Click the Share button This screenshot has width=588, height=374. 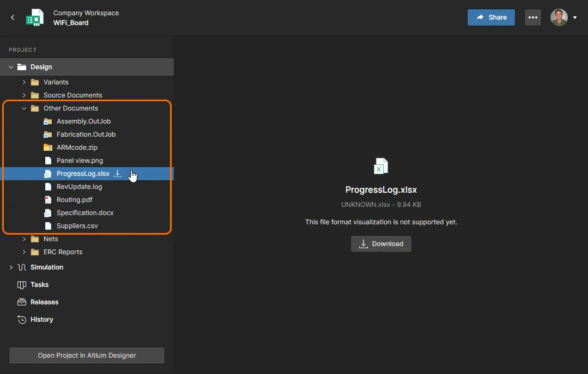tap(491, 17)
